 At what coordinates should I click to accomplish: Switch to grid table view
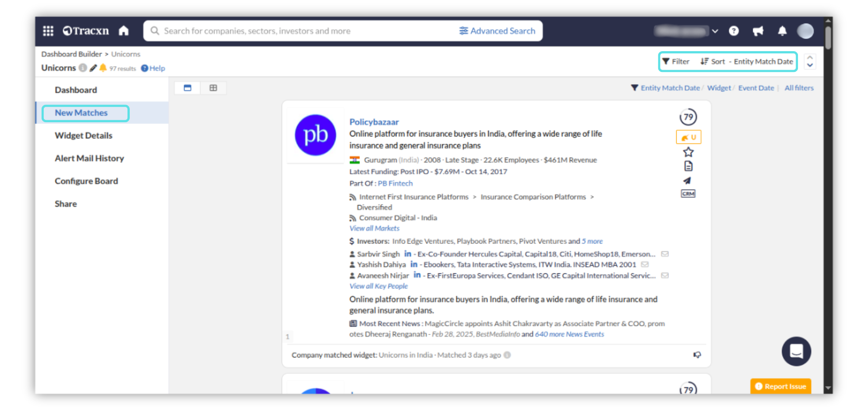(x=213, y=88)
